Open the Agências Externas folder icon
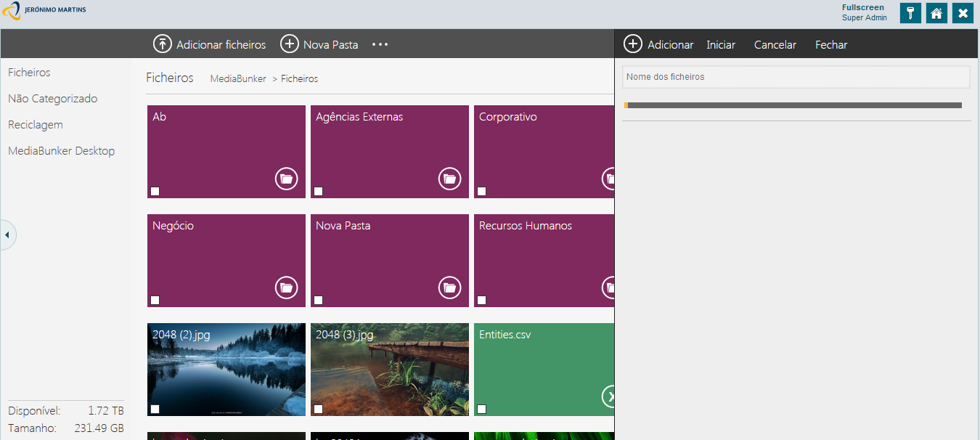The width and height of the screenshot is (980, 440). click(x=450, y=179)
